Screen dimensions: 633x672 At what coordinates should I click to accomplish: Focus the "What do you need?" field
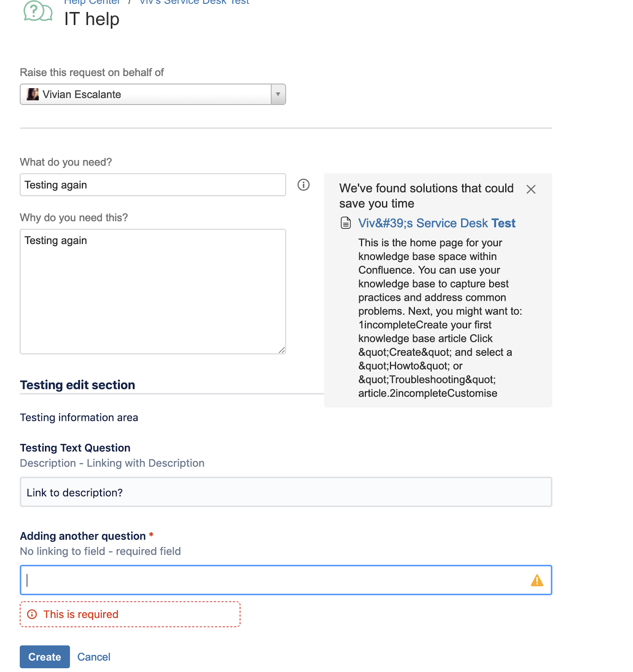(x=153, y=185)
